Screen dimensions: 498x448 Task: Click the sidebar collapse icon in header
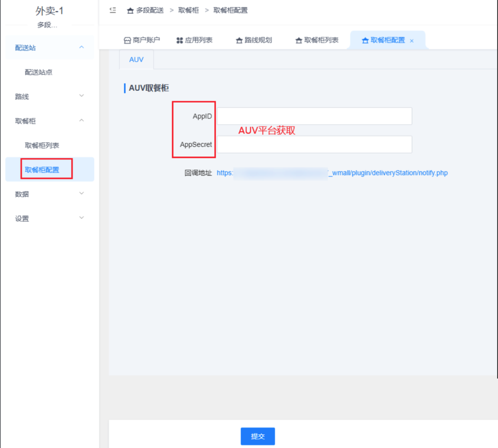coord(113,10)
